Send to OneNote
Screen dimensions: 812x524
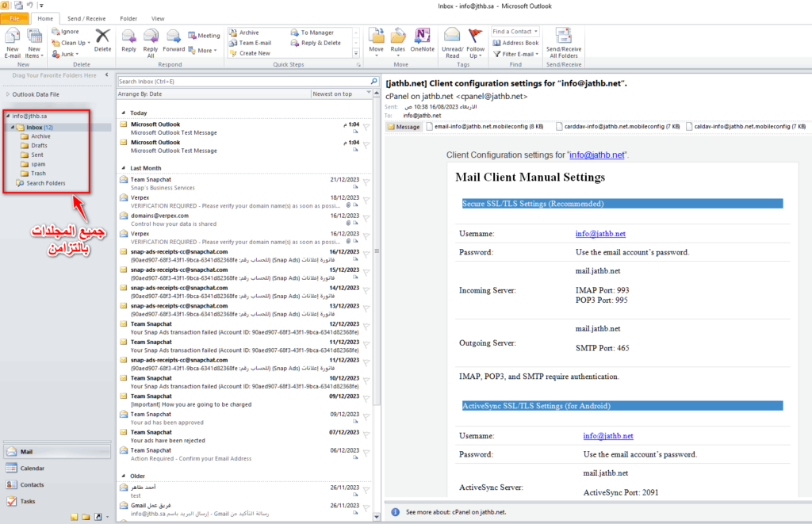click(x=423, y=40)
